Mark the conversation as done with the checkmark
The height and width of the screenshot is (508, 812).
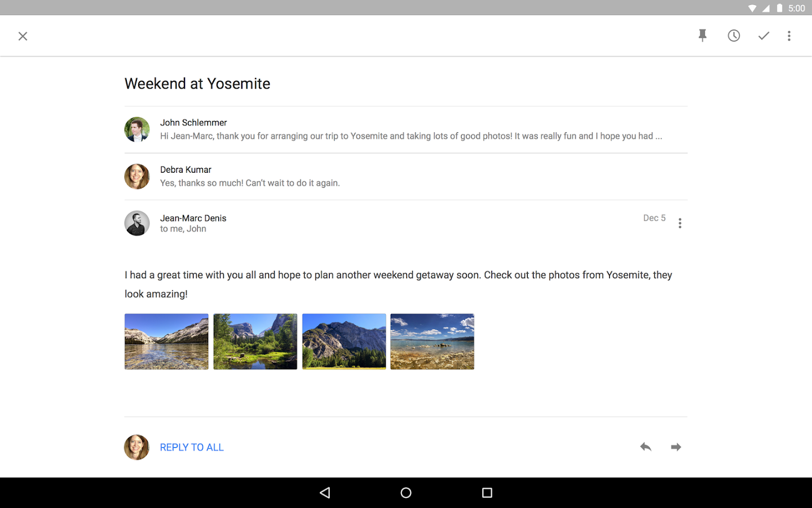click(763, 36)
